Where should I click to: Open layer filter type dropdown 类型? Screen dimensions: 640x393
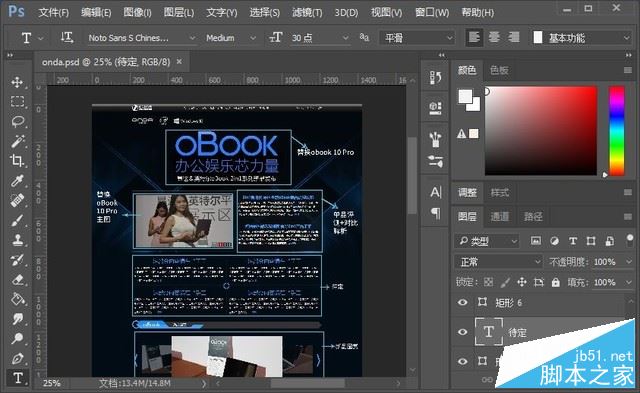487,241
